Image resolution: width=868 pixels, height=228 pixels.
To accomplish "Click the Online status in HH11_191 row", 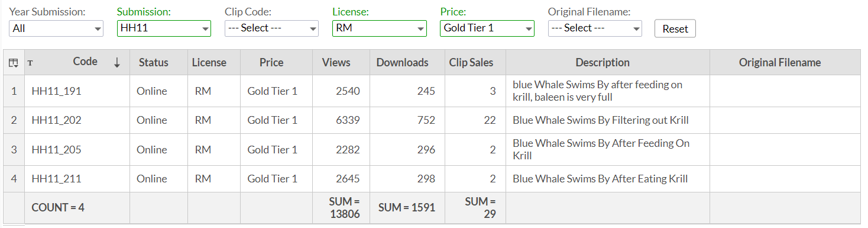I will [x=152, y=91].
